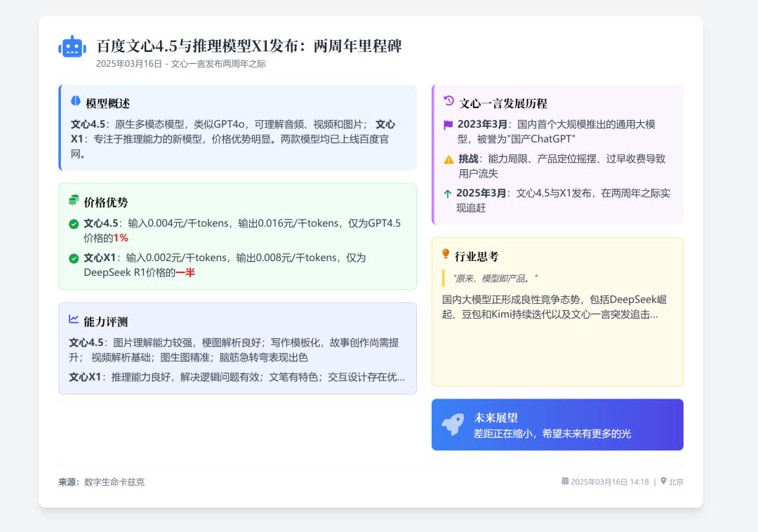Click the history clock icon beside 文心一言发展历程

click(x=448, y=100)
